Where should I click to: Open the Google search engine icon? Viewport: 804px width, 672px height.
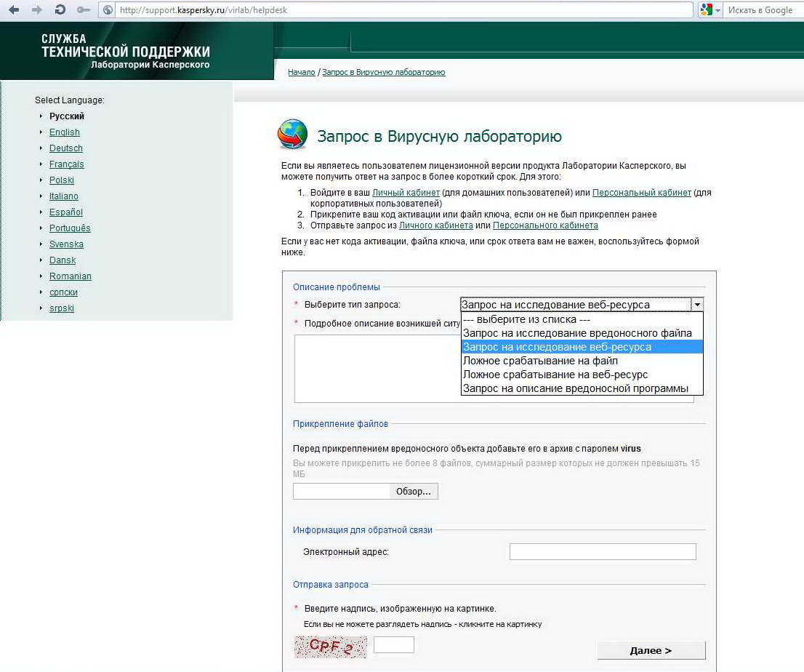706,9
